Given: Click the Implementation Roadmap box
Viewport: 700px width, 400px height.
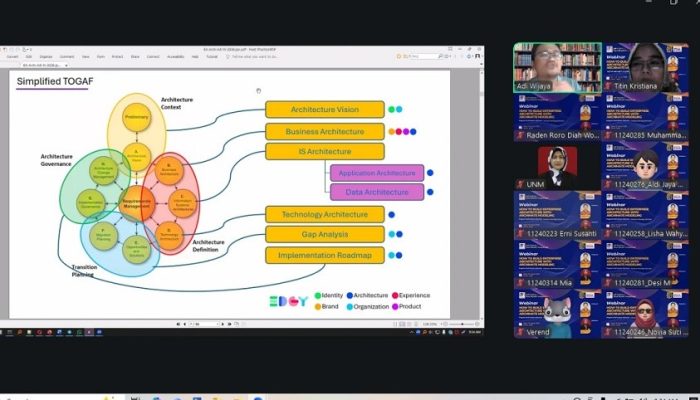Looking at the screenshot, I should (324, 255).
